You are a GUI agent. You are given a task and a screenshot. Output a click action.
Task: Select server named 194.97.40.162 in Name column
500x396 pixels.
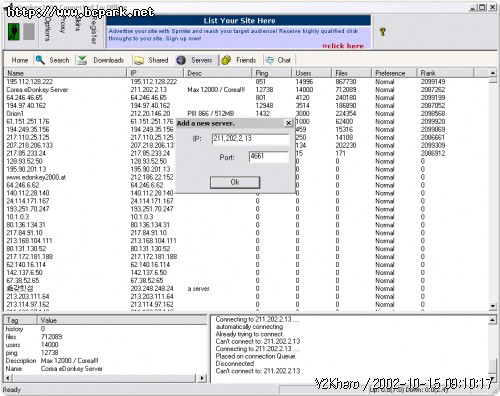26,105
